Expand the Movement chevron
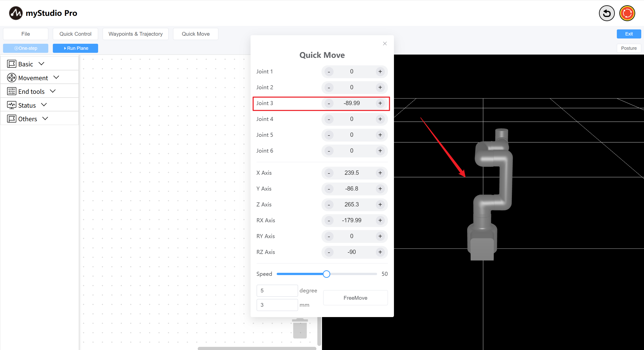The height and width of the screenshot is (350, 644). point(56,77)
